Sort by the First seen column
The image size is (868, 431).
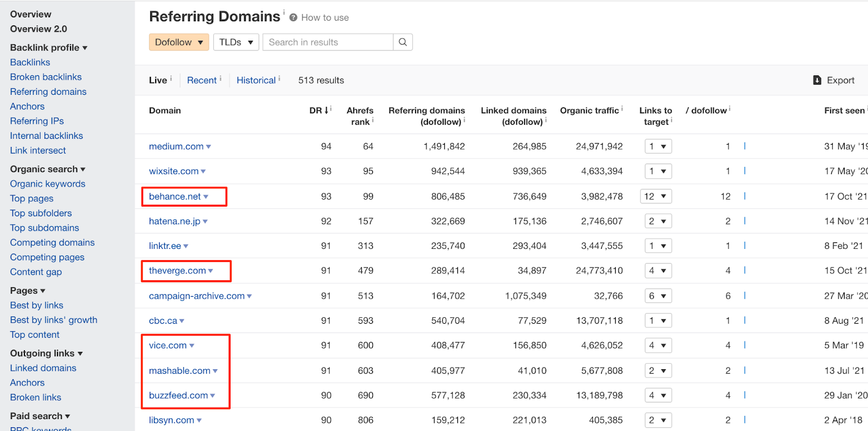844,111
